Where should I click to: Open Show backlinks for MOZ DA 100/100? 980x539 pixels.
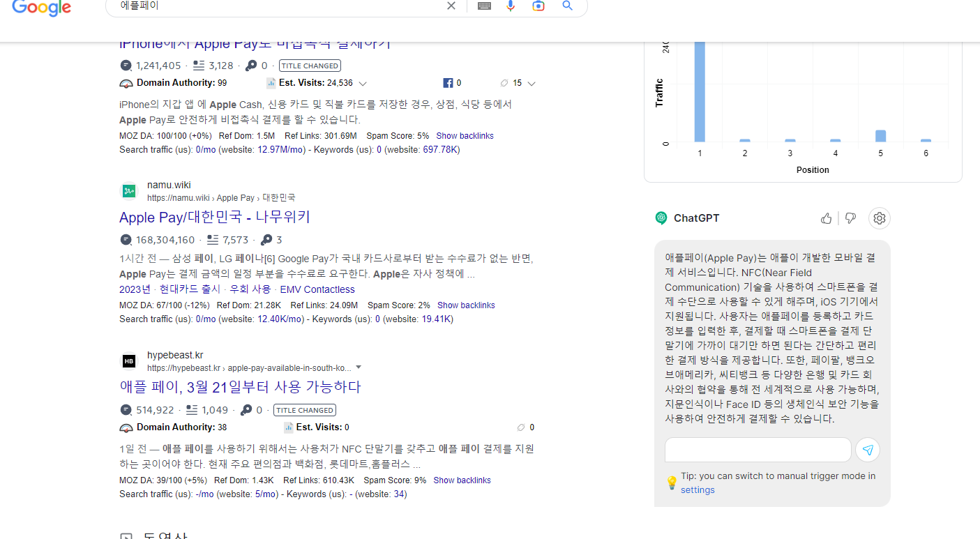pos(465,136)
